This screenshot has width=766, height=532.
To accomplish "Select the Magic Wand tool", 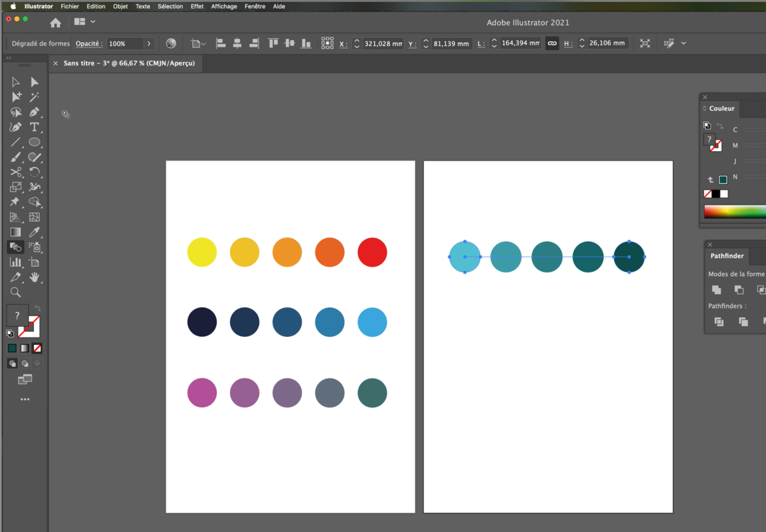I will [34, 97].
